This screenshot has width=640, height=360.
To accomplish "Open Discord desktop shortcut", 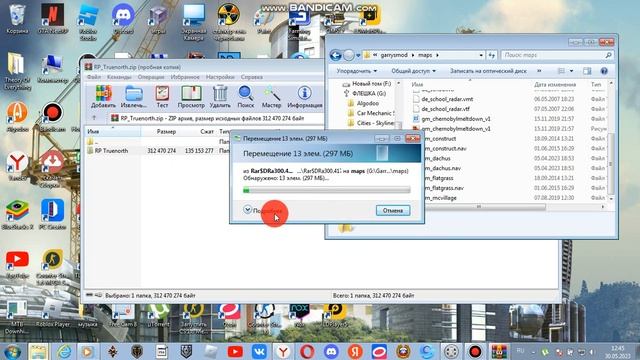I will point(123,20).
